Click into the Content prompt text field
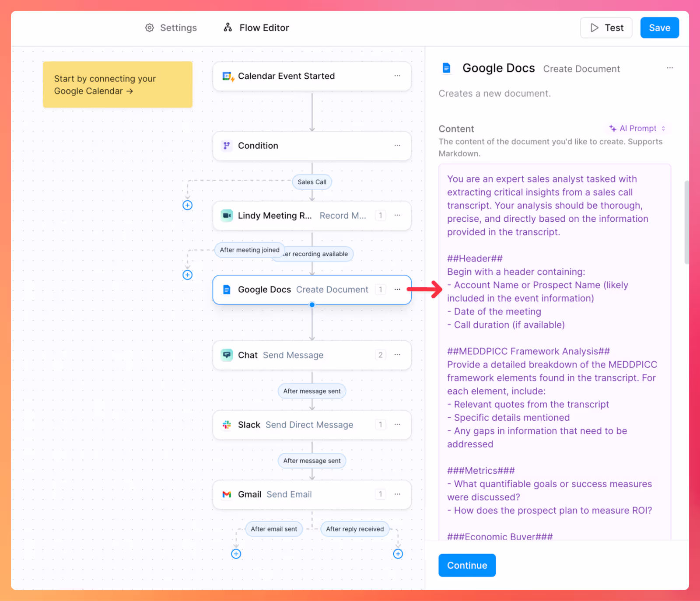Screen dimensions: 700x601 555,352
